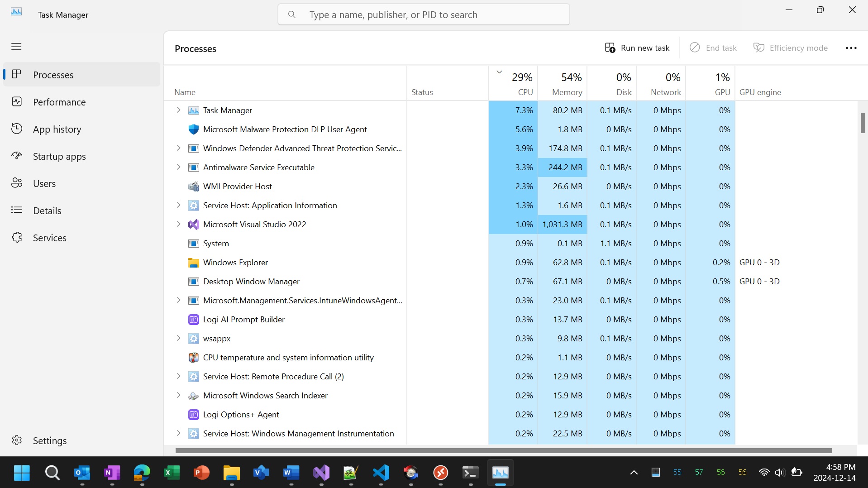Open Visual Studio Code from the taskbar
This screenshot has width=868, height=488.
coord(381,473)
